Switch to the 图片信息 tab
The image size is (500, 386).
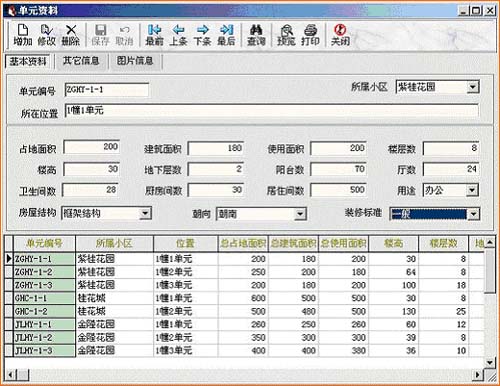(135, 61)
